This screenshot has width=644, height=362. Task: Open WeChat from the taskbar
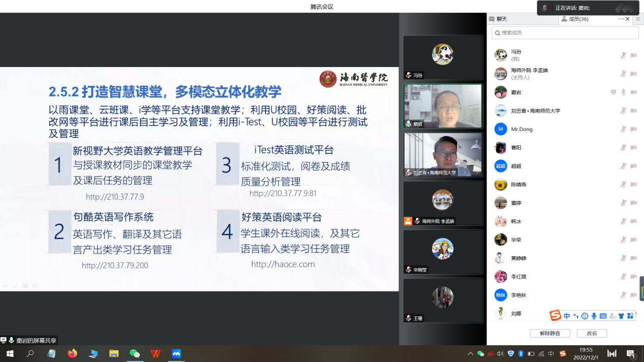click(135, 353)
